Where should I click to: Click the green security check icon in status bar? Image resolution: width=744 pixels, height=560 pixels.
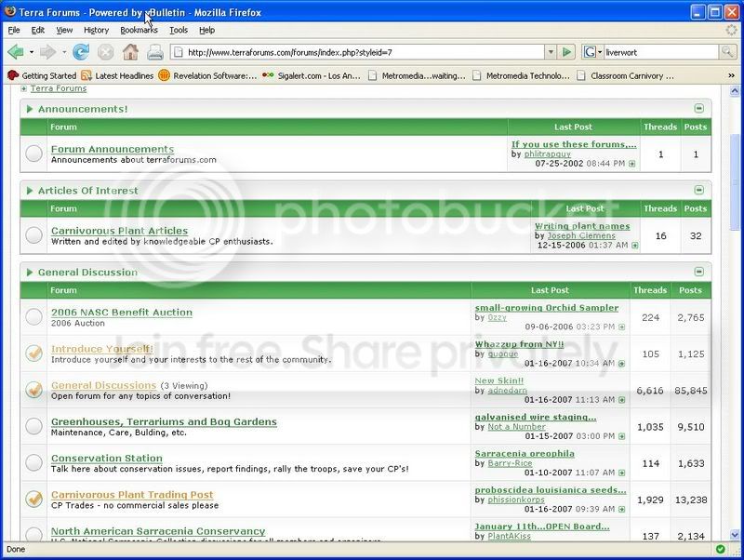click(720, 549)
